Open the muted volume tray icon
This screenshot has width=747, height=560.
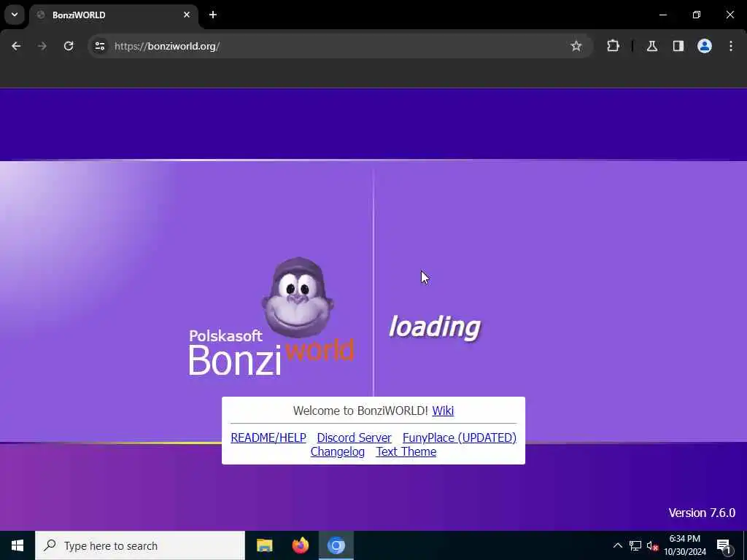tap(652, 545)
